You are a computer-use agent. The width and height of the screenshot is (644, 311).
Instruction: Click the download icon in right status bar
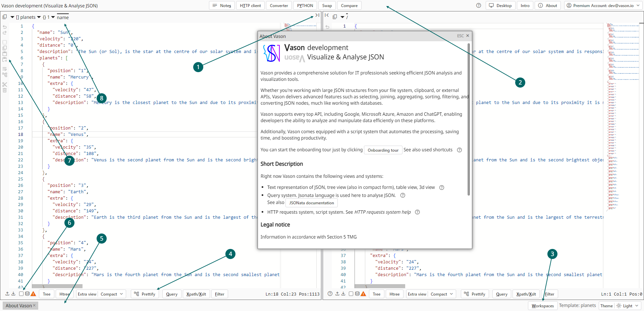[343, 294]
